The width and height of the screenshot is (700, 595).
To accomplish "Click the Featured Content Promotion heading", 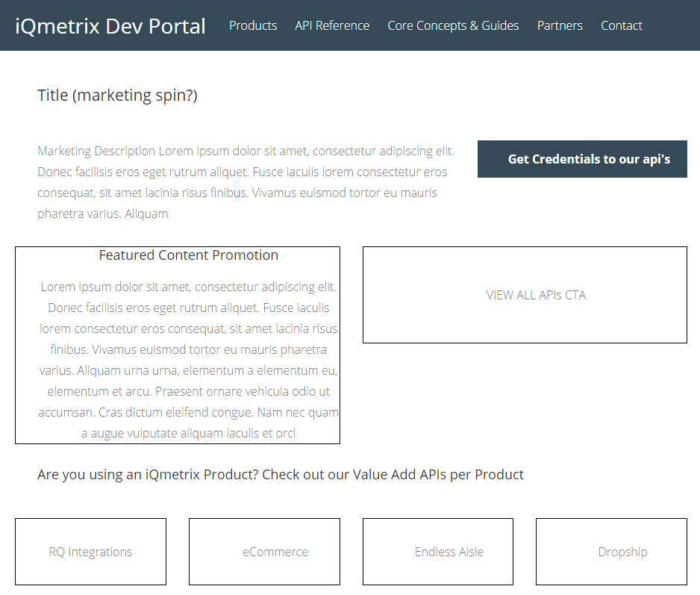I will 189,255.
